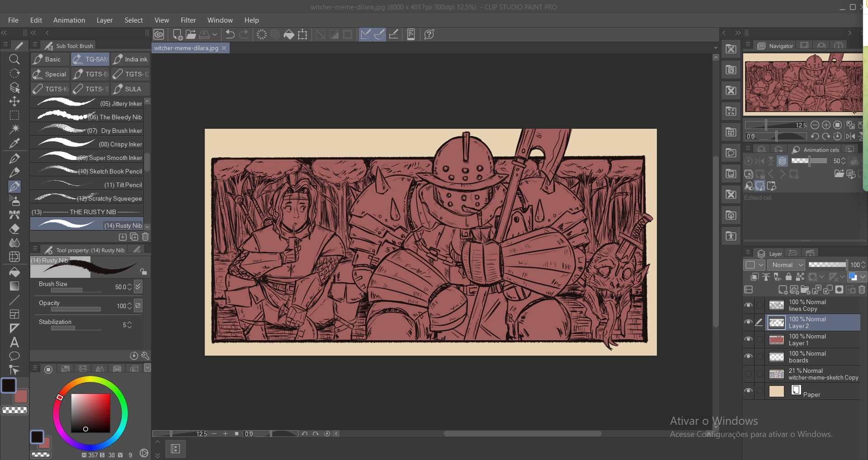Click the Move layer tool
868x460 pixels.
tap(14, 101)
